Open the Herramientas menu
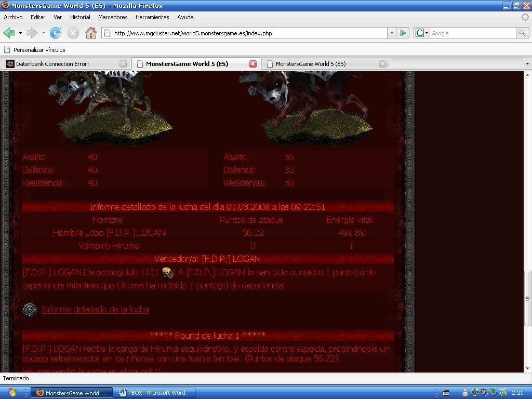This screenshot has height=399, width=532. click(x=152, y=17)
